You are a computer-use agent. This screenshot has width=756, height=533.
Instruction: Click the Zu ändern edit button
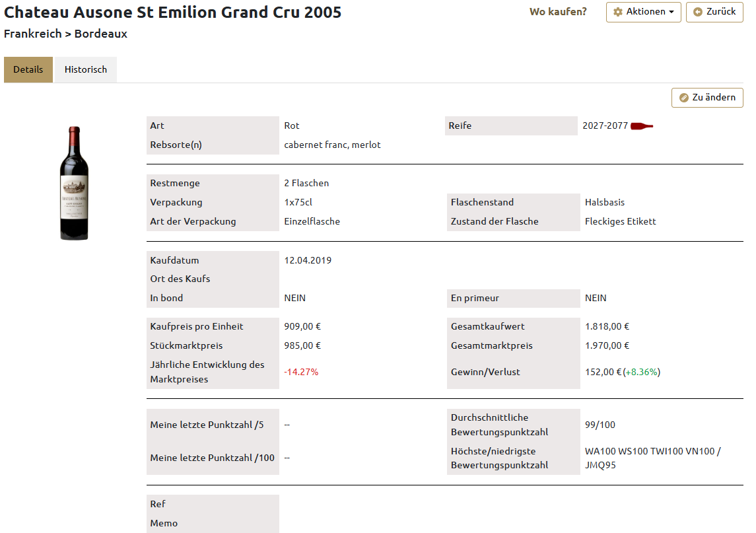[x=707, y=98]
